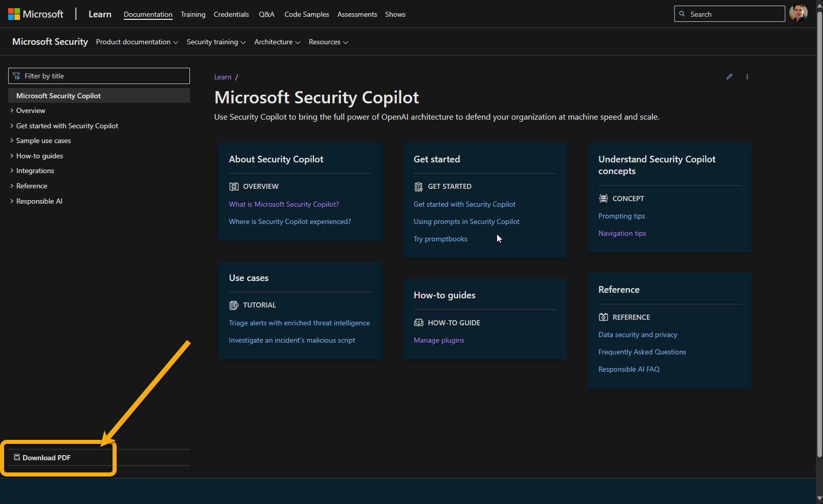Open the Training menu item
The width and height of the screenshot is (823, 504).
pos(193,14)
